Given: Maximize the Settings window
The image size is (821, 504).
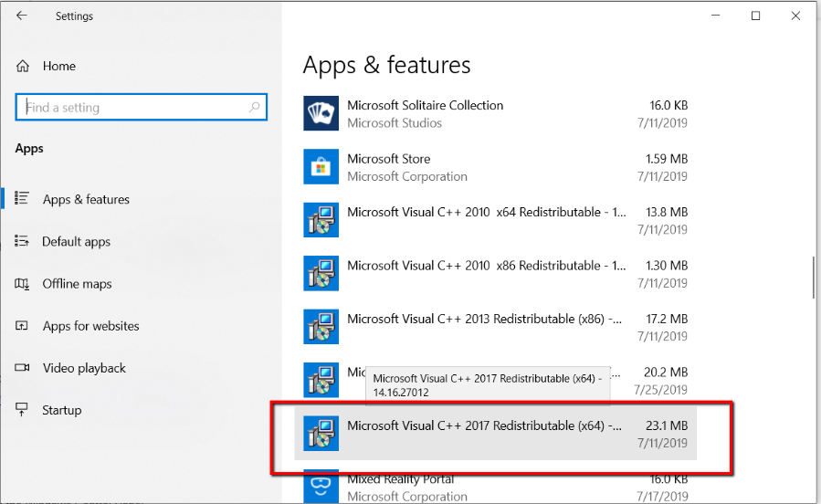Looking at the screenshot, I should (755, 16).
